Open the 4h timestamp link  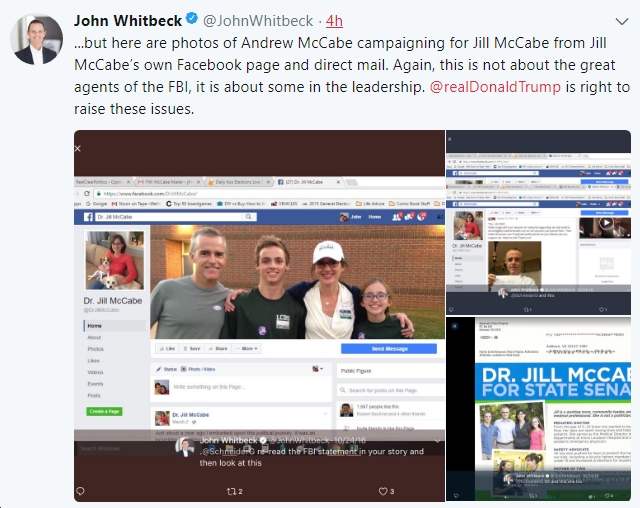pos(334,21)
